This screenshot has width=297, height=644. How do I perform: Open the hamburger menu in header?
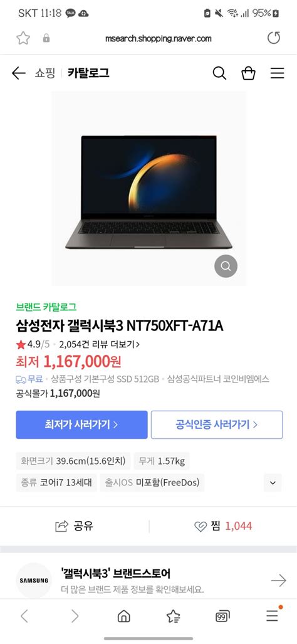tap(278, 73)
